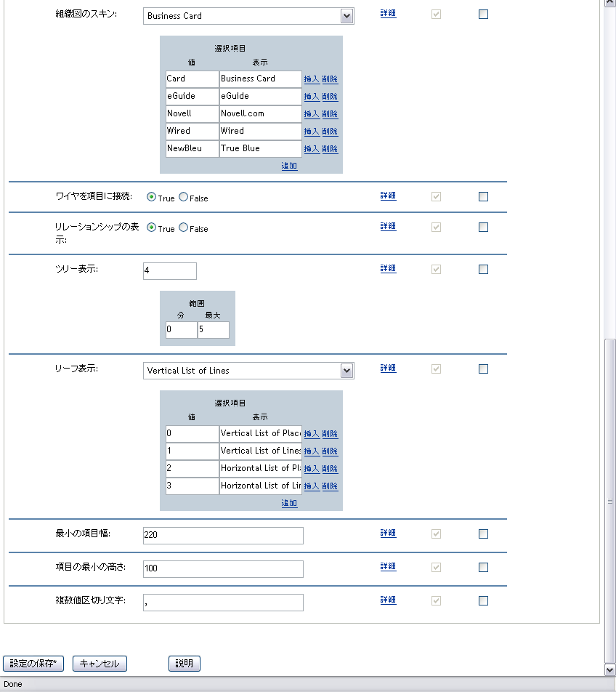Click the 最小の項目幅 field with 220
Viewport: 616px width, 692px height.
(223, 535)
